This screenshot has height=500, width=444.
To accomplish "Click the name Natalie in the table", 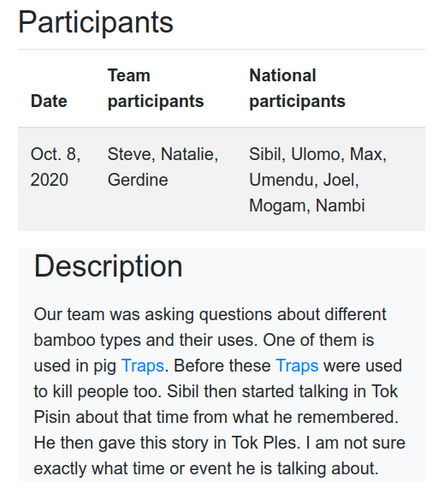I will pyautogui.click(x=189, y=154).
